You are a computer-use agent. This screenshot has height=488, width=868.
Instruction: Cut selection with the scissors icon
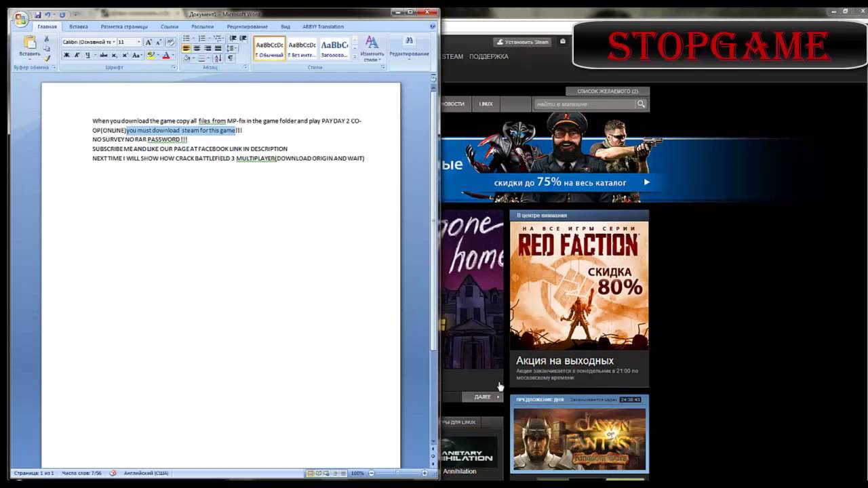[x=47, y=40]
